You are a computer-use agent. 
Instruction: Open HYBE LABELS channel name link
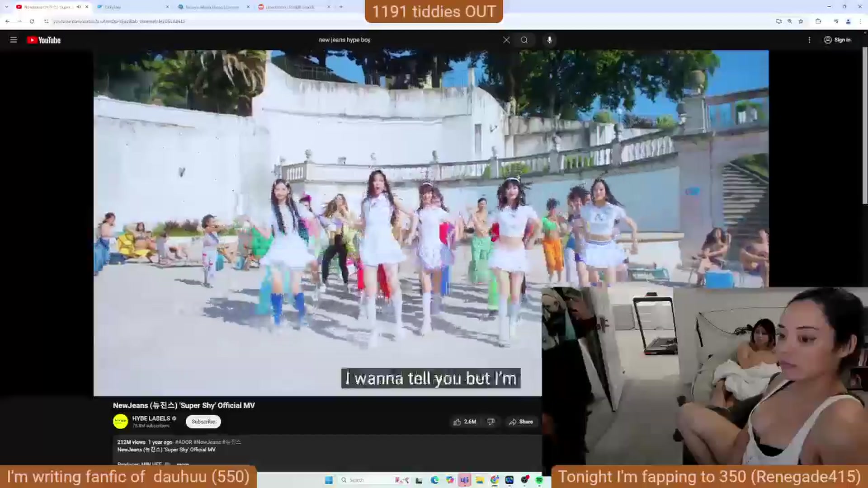(151, 418)
